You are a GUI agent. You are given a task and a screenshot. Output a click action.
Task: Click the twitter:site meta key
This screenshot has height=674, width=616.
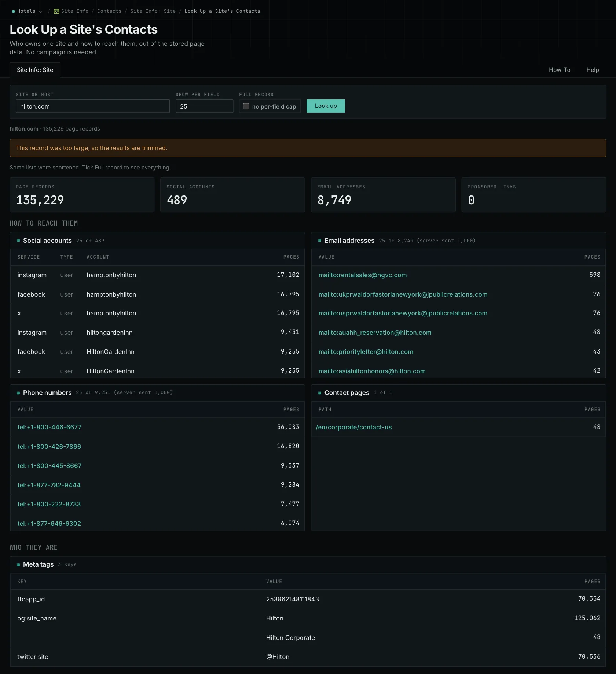pos(33,657)
